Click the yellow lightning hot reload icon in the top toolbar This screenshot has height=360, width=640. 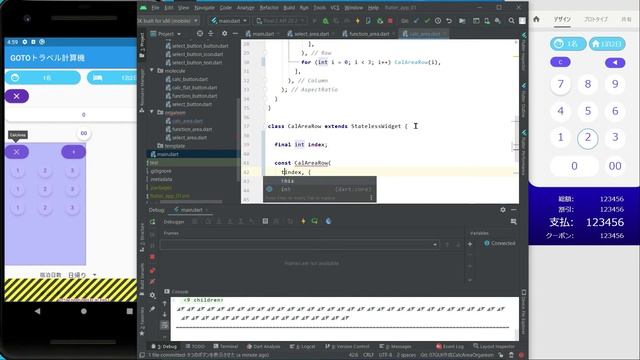[x=358, y=21]
